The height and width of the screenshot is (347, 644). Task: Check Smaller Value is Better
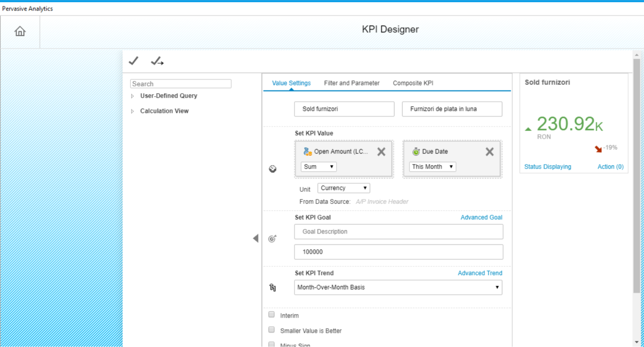click(x=271, y=329)
